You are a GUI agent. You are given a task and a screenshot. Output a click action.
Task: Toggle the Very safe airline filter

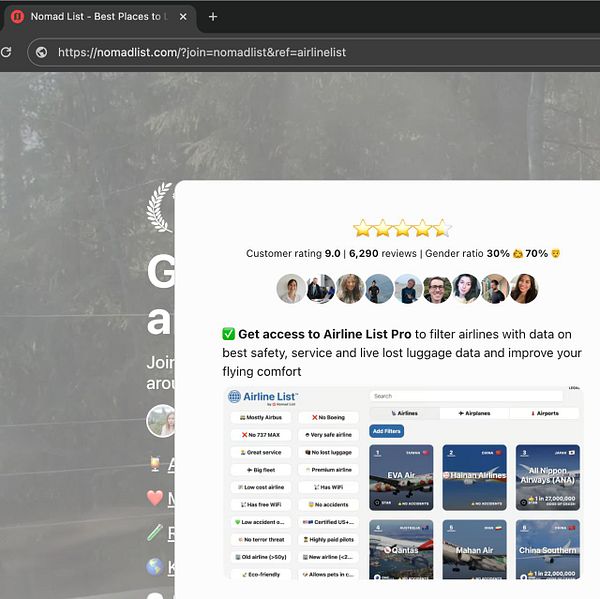(328, 435)
